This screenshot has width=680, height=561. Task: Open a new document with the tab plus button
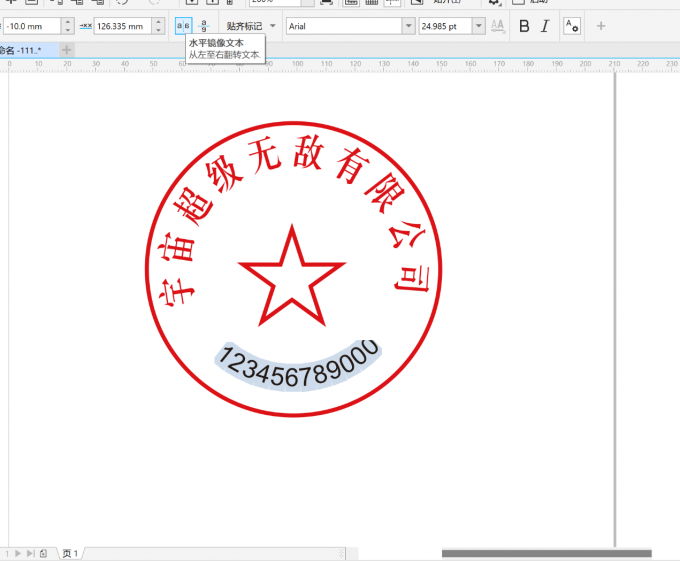pos(66,50)
